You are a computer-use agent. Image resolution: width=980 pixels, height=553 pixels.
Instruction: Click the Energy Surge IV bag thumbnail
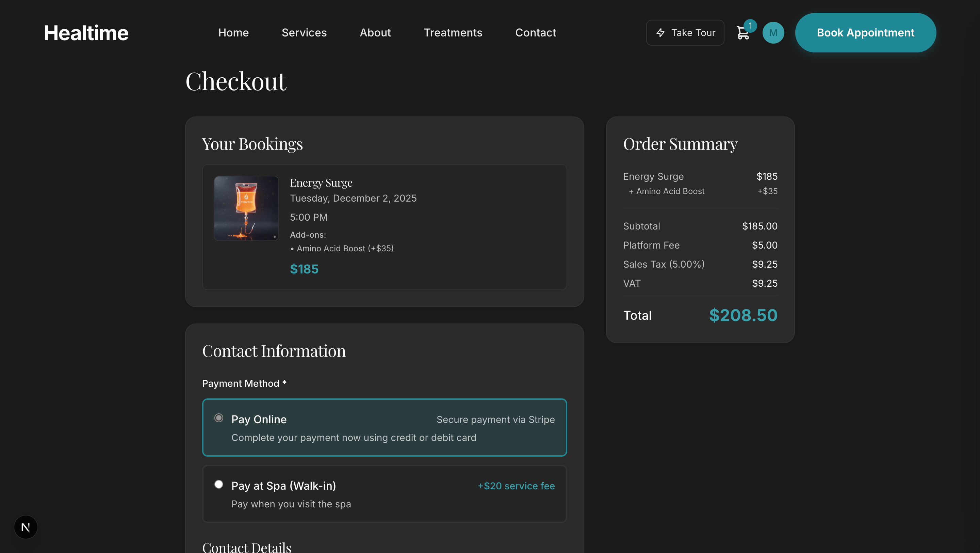pyautogui.click(x=246, y=208)
